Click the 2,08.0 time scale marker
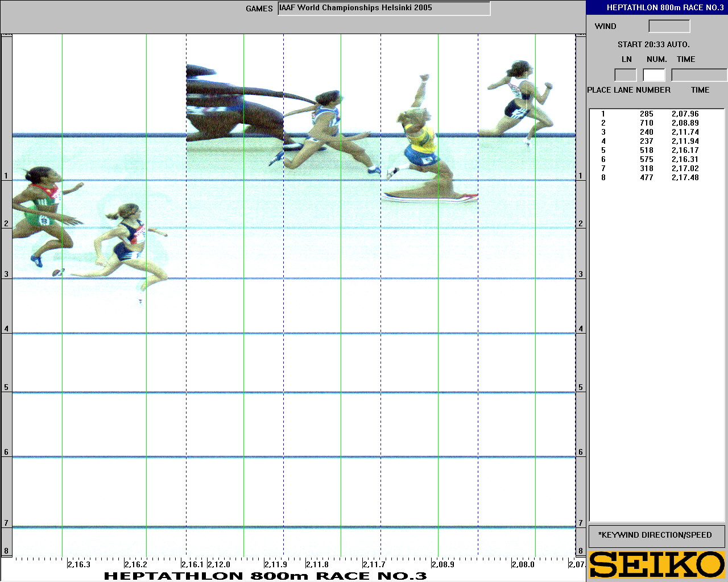Image resolution: width=728 pixels, height=582 pixels. [523, 564]
